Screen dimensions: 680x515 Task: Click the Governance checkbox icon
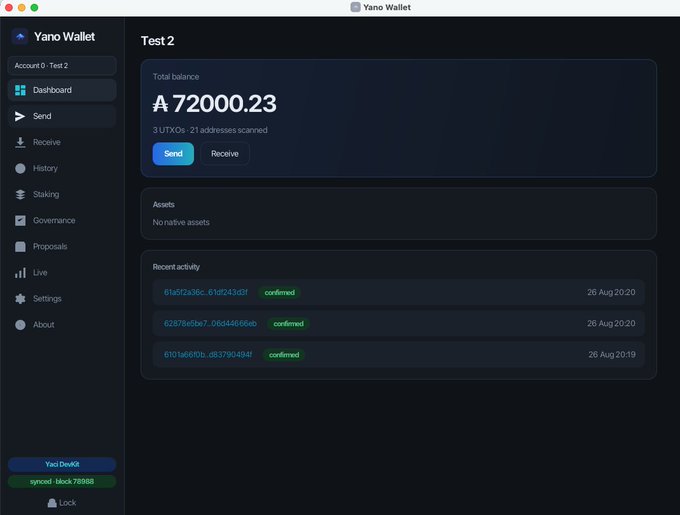(x=20, y=220)
